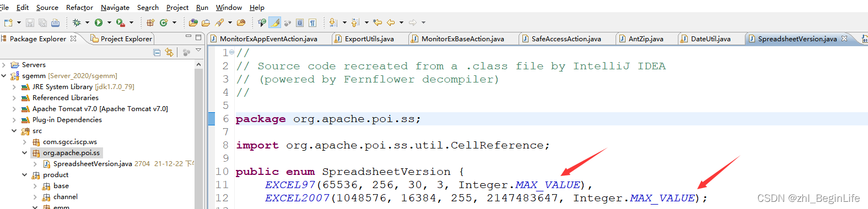
Task: Expand Plug-in Dependencies node
Action: coord(14,120)
